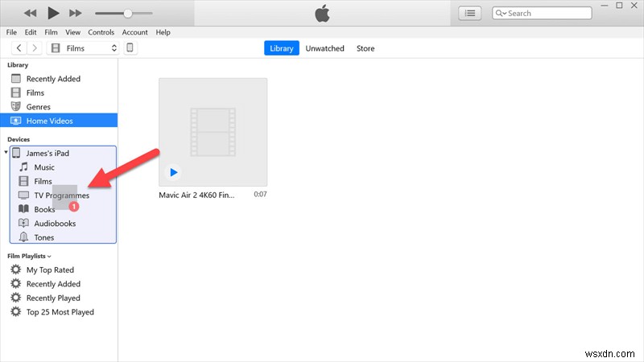
Task: Open the Controls menu
Action: coord(101,32)
